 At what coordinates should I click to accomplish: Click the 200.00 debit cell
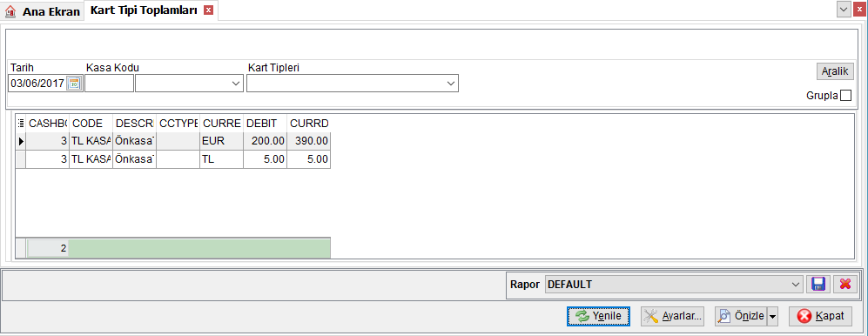(265, 141)
